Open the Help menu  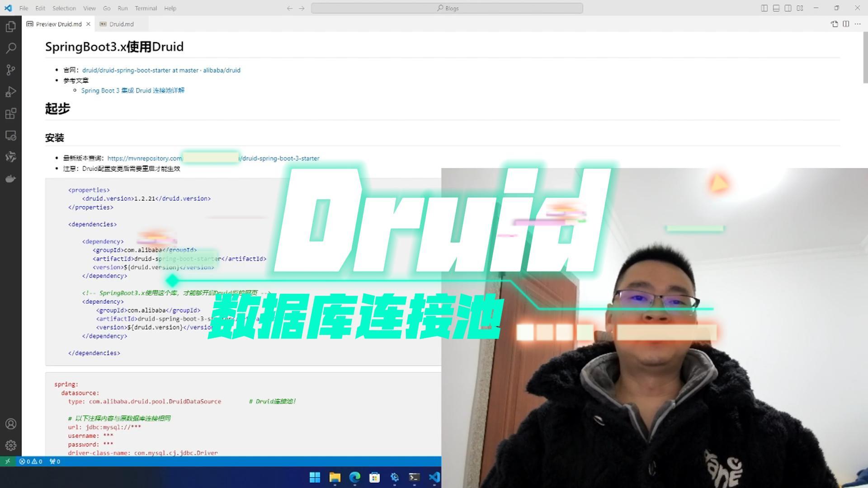170,8
